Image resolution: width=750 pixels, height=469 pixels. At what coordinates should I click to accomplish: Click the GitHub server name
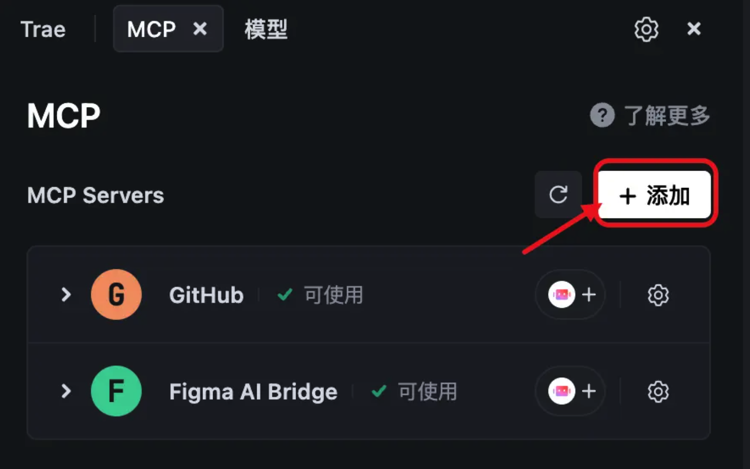(206, 295)
